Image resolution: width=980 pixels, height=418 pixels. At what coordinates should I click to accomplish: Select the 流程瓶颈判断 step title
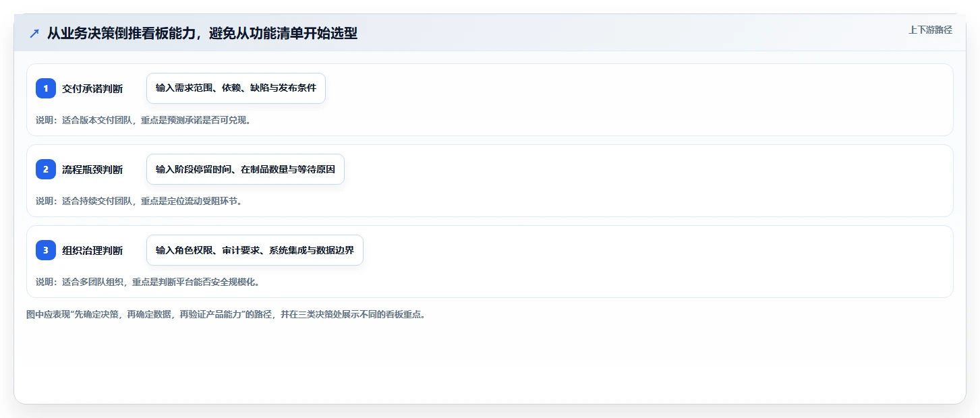[x=92, y=169]
